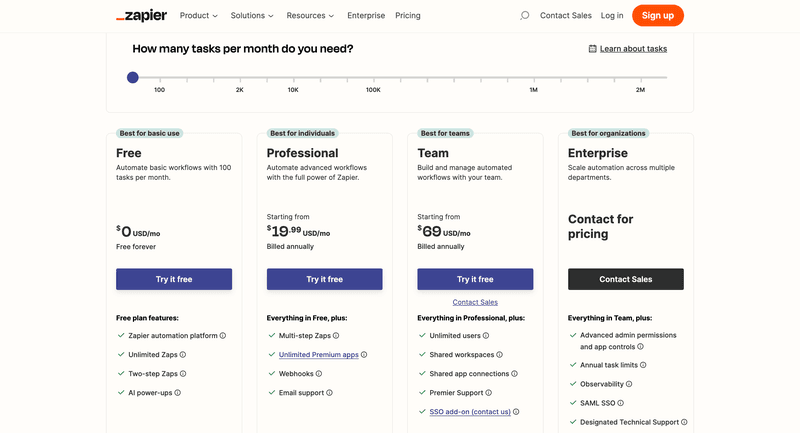
Task: Click Try it free for the Free plan
Action: pos(174,279)
